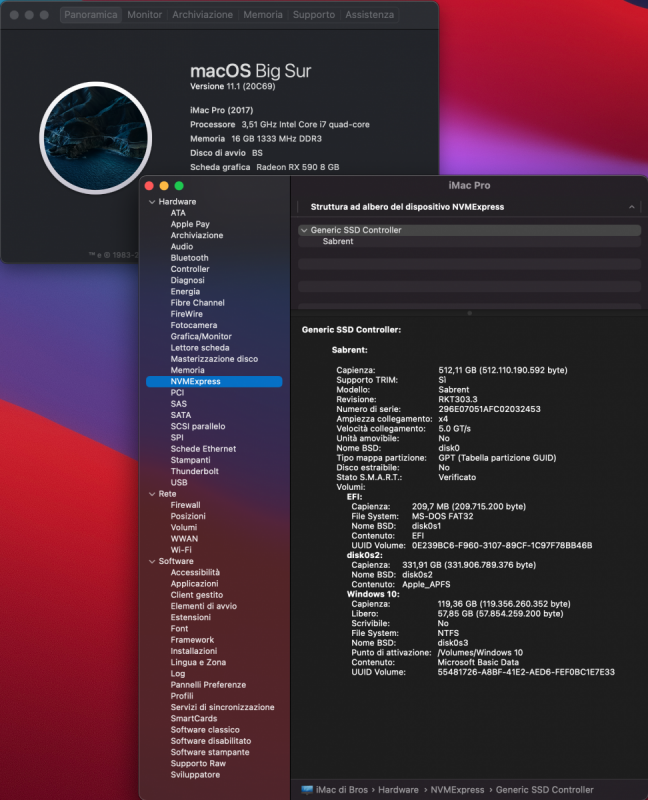Image resolution: width=648 pixels, height=800 pixels.
Task: Open the Controller item
Action: (190, 269)
